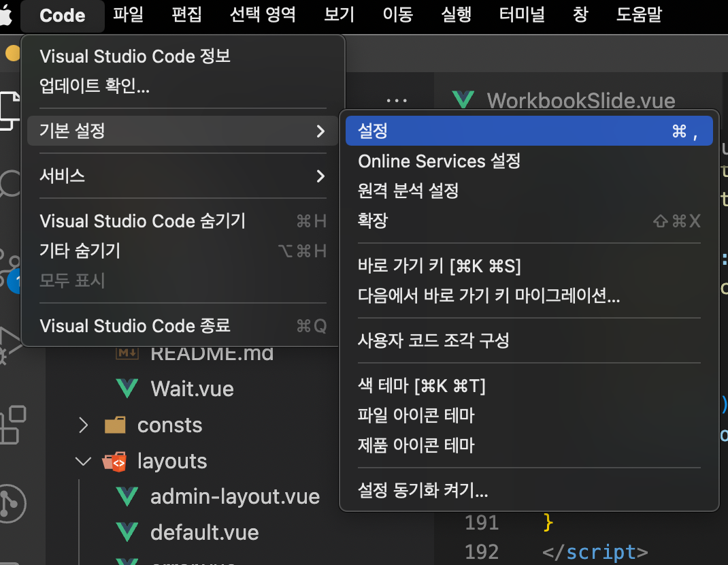Open the 실행 menu

[x=456, y=14]
